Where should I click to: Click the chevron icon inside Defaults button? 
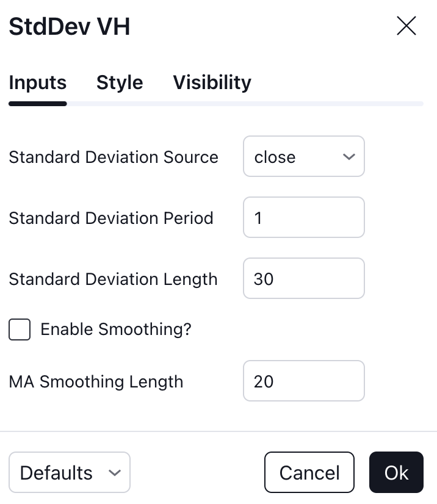(115, 473)
